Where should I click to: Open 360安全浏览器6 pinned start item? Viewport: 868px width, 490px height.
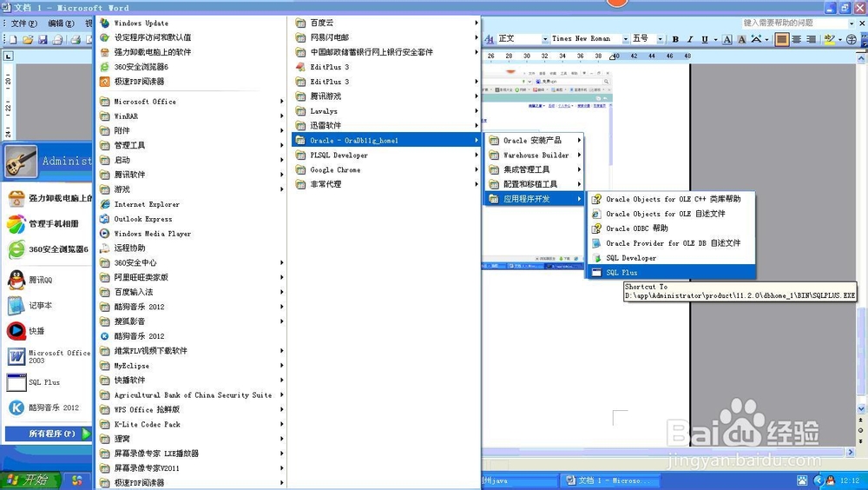[49, 249]
